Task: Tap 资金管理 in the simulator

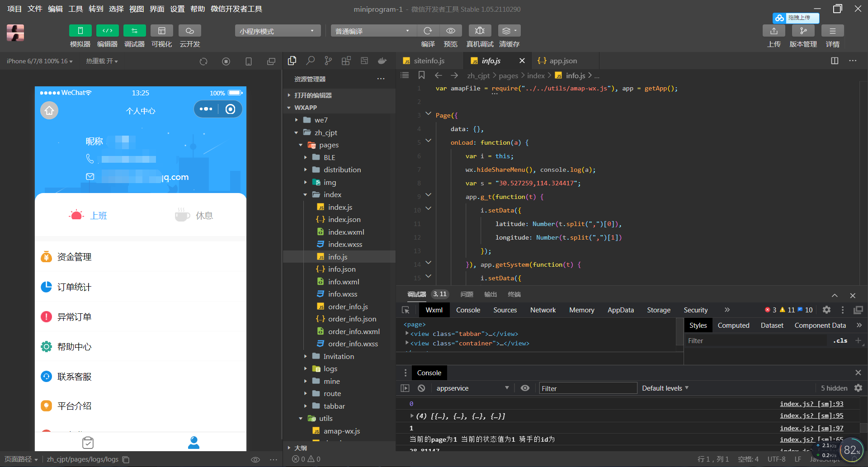Action: (x=75, y=257)
